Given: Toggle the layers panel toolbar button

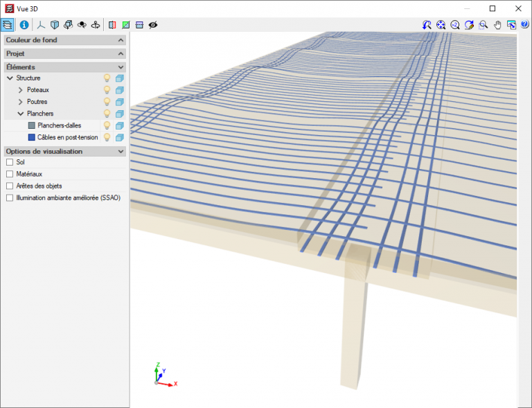Looking at the screenshot, I should pos(8,25).
